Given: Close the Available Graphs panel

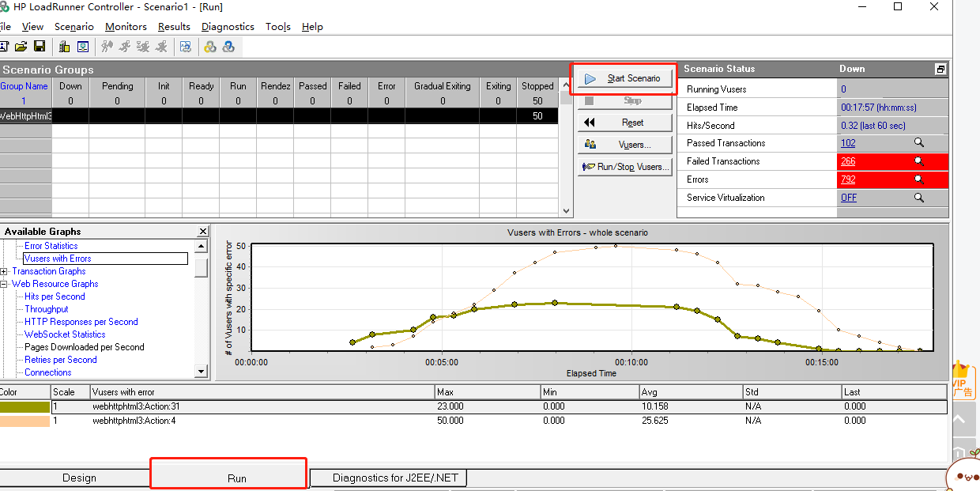Looking at the screenshot, I should tap(203, 232).
